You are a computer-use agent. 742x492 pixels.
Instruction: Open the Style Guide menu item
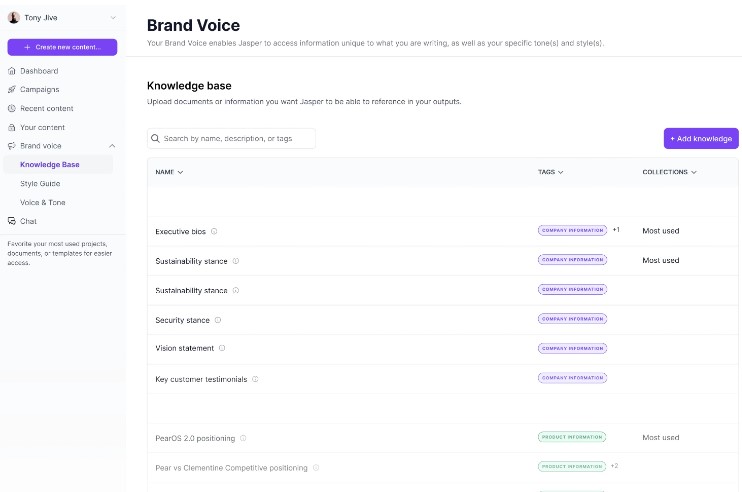[x=40, y=184]
